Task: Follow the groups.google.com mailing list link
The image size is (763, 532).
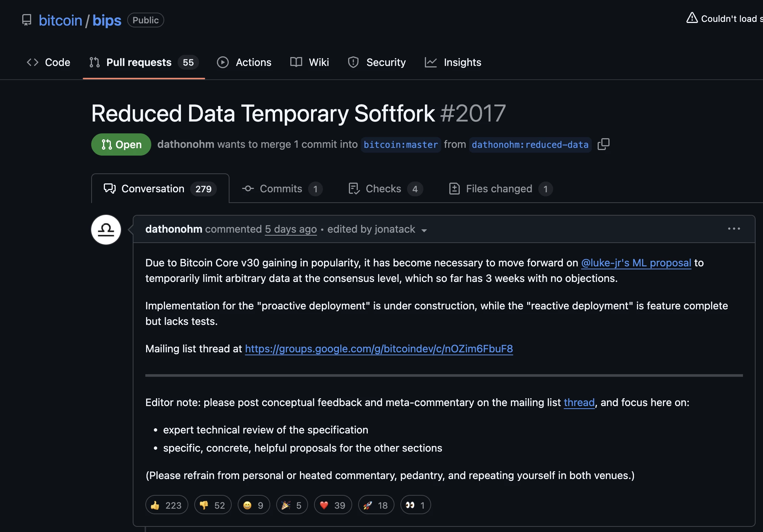Action: tap(379, 349)
